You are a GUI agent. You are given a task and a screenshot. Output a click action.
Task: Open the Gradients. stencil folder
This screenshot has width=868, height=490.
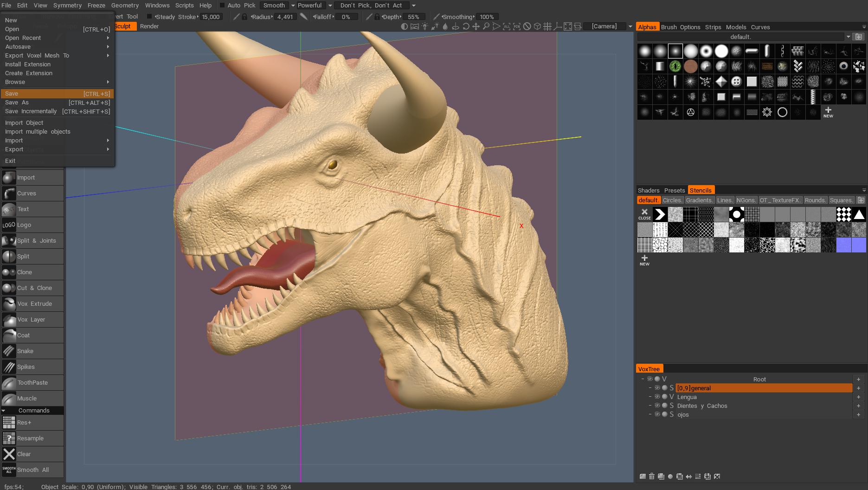pos(699,200)
